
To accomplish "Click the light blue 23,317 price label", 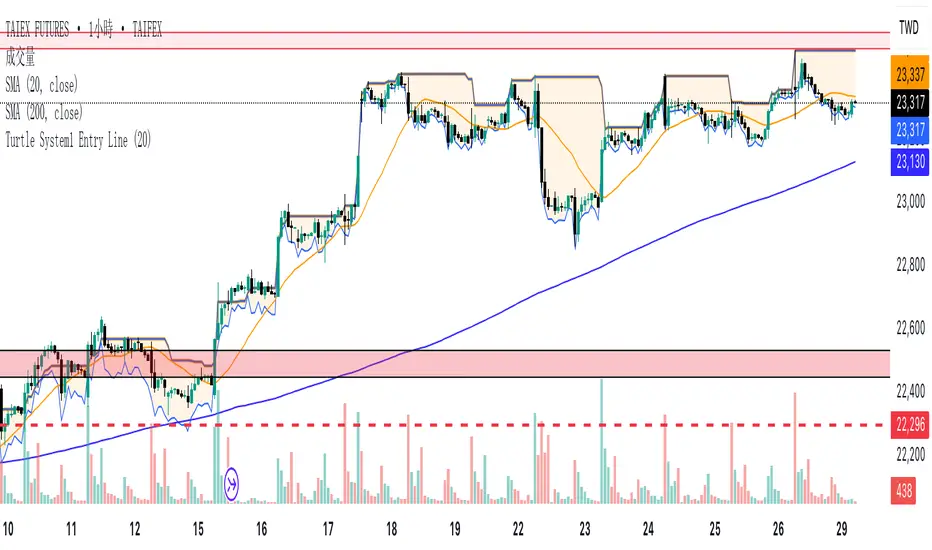I will (909, 129).
